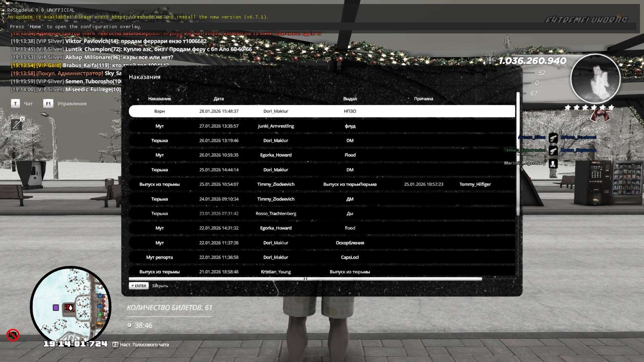Click the Закрыть label in the punishments window

click(160, 286)
